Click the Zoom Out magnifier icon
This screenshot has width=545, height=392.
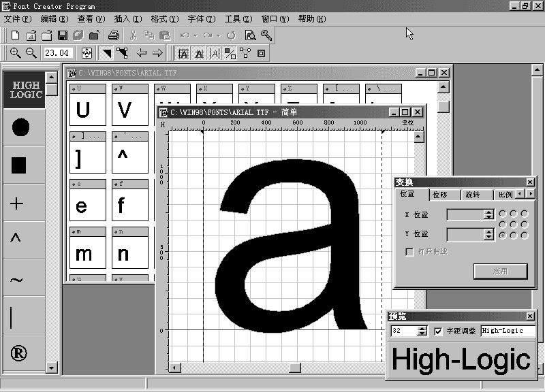tap(31, 53)
